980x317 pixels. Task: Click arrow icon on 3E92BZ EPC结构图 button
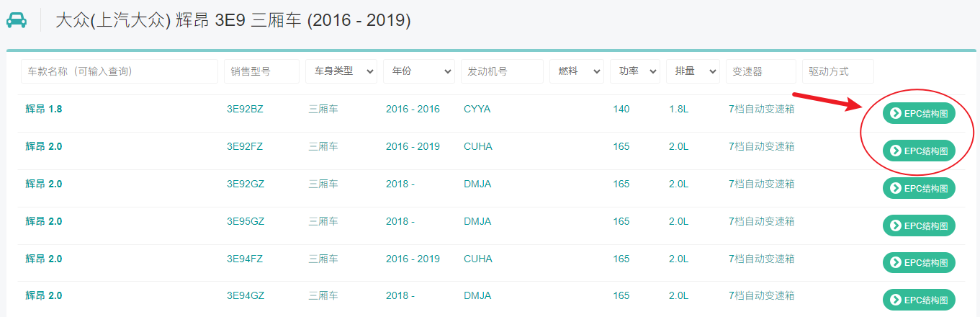click(896, 113)
